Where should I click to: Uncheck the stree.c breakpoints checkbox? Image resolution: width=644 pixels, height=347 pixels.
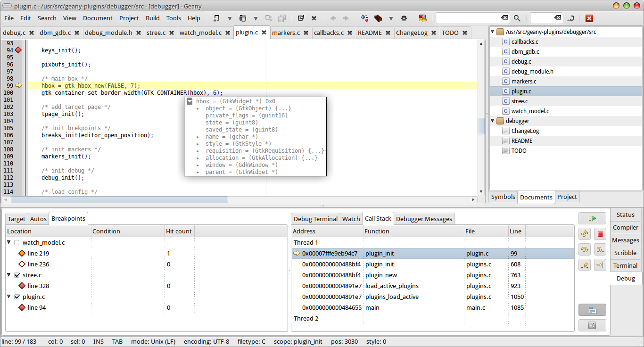[17, 275]
